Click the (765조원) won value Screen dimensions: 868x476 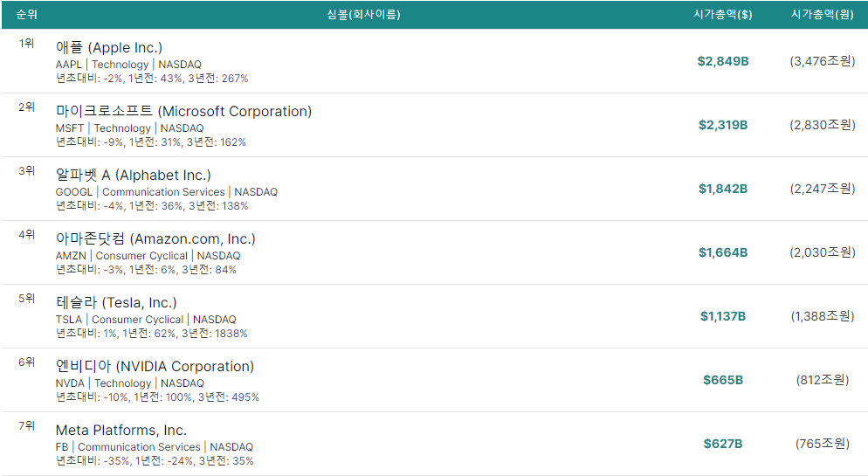click(x=823, y=444)
